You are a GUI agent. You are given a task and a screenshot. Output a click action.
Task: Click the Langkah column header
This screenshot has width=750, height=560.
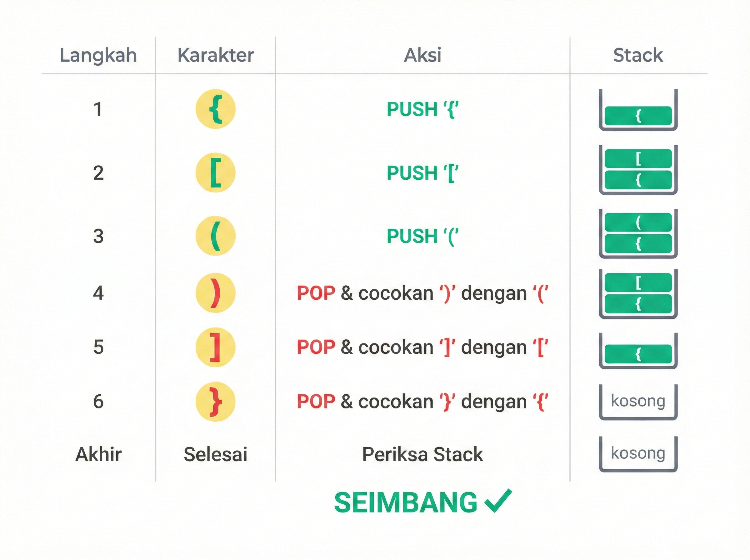[98, 55]
